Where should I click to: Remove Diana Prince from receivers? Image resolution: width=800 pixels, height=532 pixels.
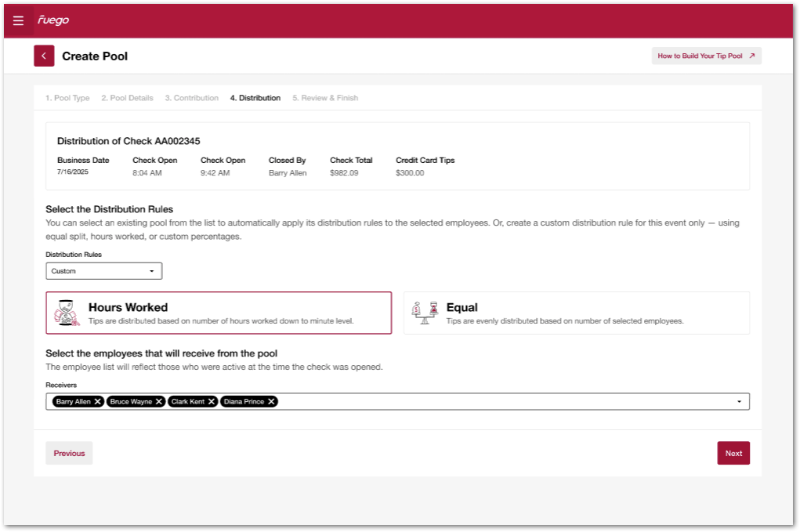[x=271, y=401]
